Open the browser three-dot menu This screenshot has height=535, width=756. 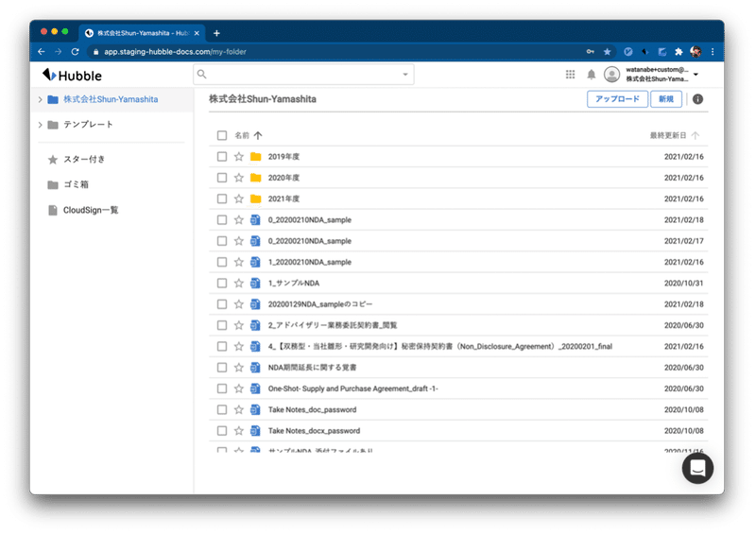coord(713,52)
